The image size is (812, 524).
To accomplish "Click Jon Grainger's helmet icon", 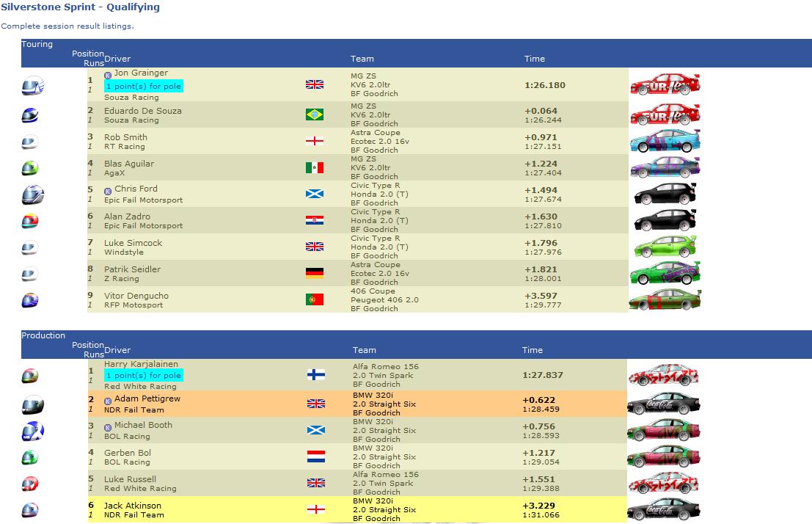I will pos(32,86).
